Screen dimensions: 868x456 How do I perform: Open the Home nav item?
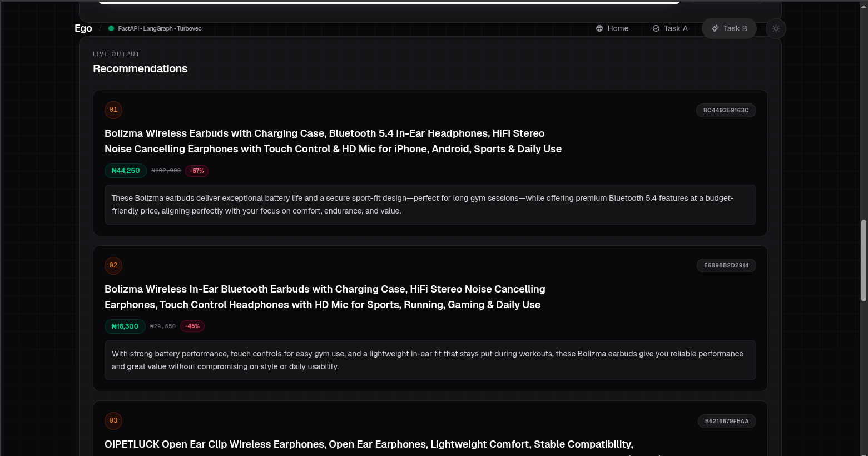[x=612, y=28]
